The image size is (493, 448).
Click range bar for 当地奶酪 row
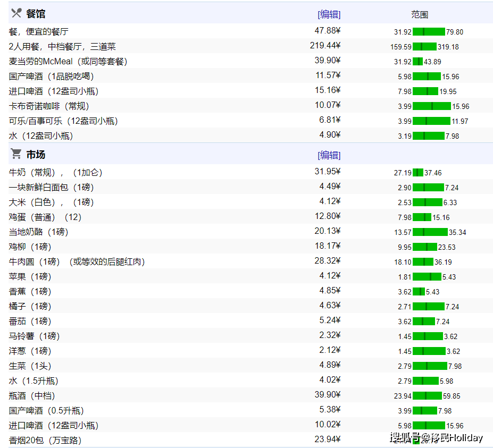coord(430,232)
